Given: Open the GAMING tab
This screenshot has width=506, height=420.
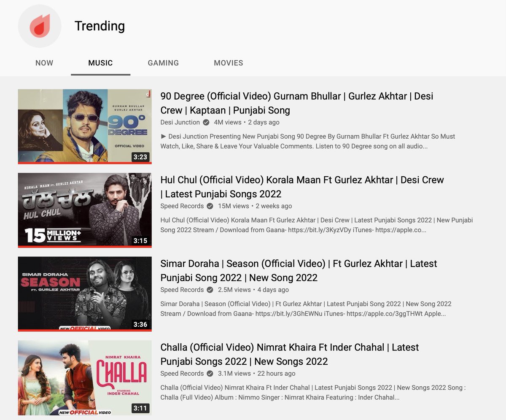Looking at the screenshot, I should (163, 63).
